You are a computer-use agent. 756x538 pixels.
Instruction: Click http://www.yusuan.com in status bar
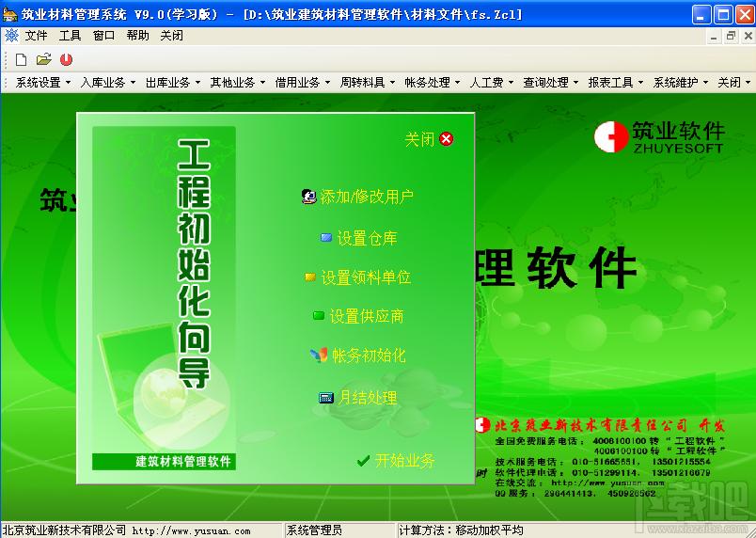(x=191, y=530)
